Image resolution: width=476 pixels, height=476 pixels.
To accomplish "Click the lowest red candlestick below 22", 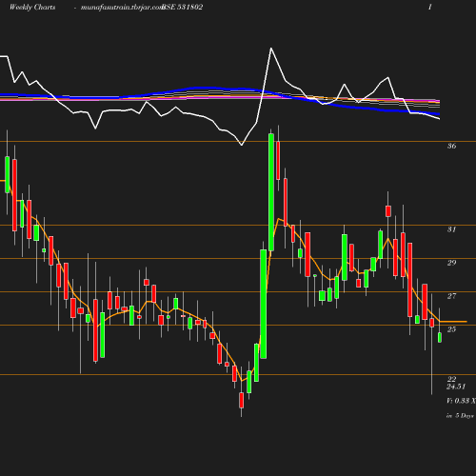I will tap(242, 400).
